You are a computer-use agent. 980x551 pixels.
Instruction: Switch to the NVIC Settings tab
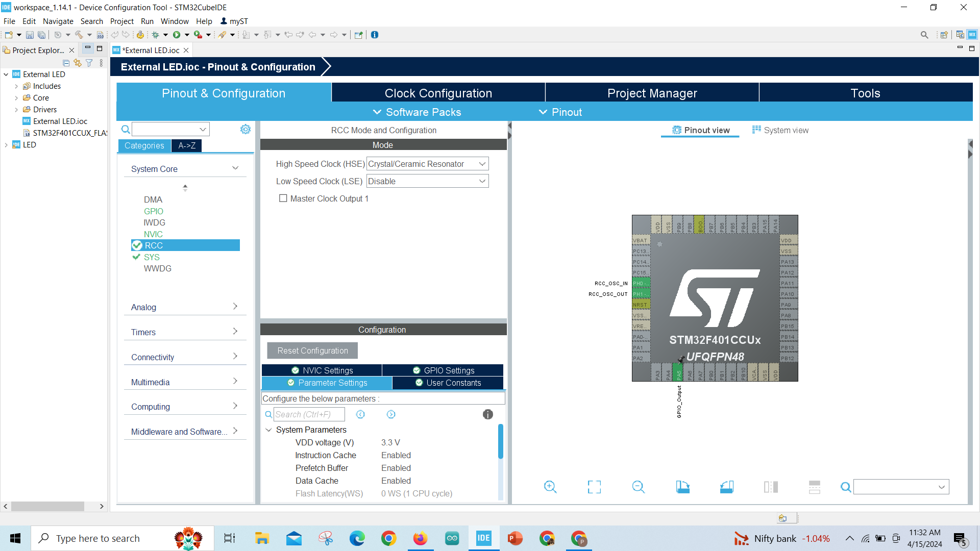[322, 370]
